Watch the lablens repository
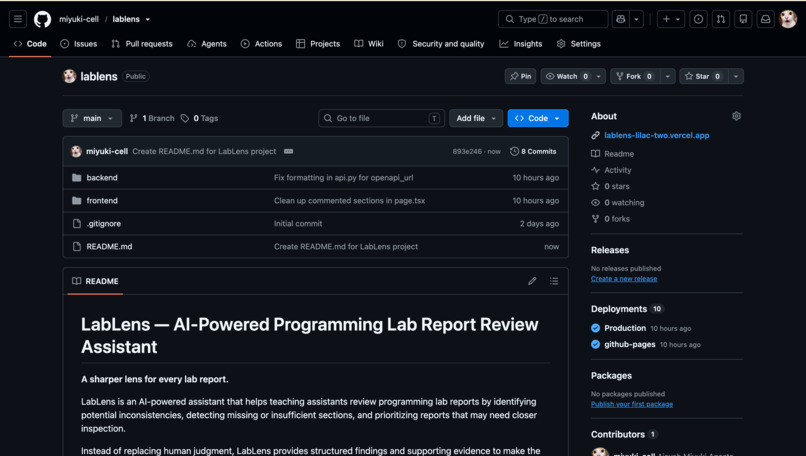Screen dimensions: 806x456 point(566,76)
